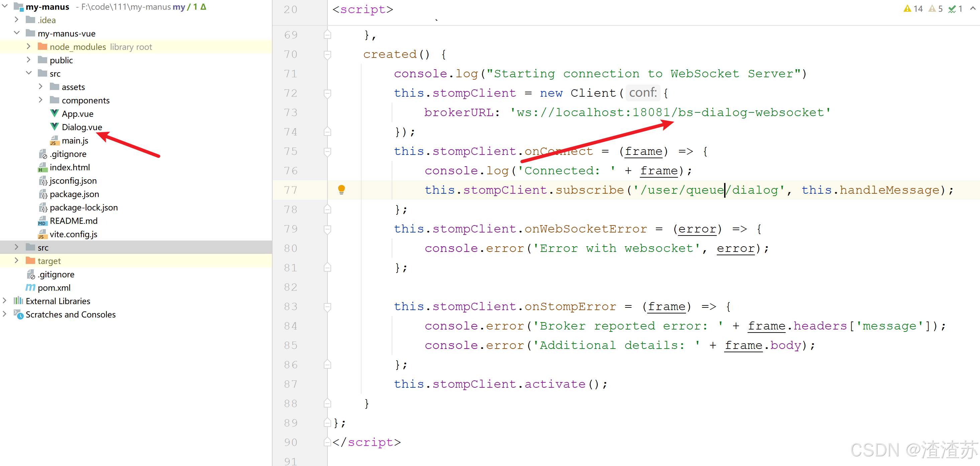Click 'onWebSocketError' on line 79
Image resolution: width=980 pixels, height=466 pixels.
[x=585, y=229]
